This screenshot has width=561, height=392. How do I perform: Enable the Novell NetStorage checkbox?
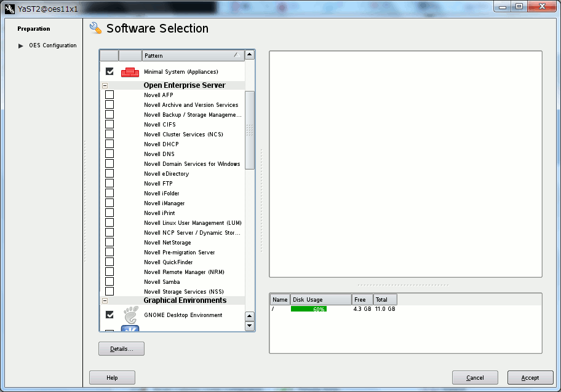109,242
